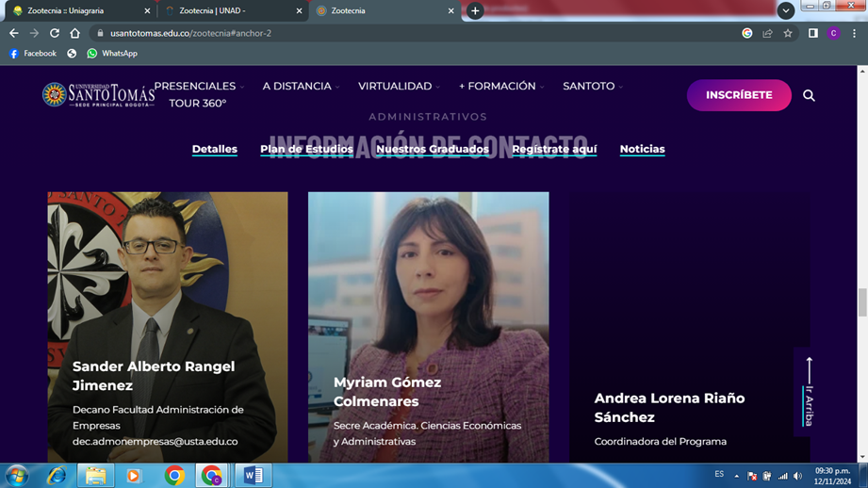868x488 pixels.
Task: Open Microsoft Word from the taskbar
Action: pos(253,476)
